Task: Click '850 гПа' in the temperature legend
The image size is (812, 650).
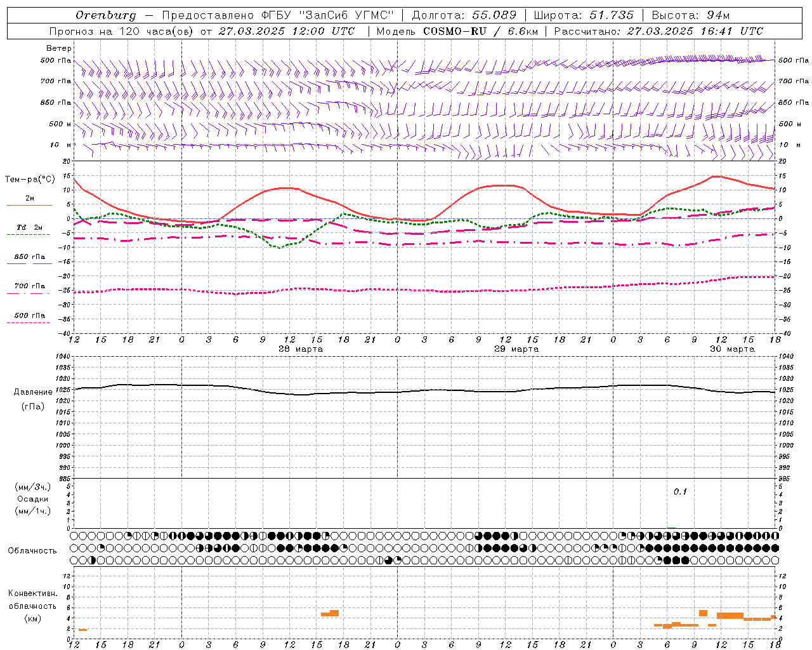Action: pos(29,257)
